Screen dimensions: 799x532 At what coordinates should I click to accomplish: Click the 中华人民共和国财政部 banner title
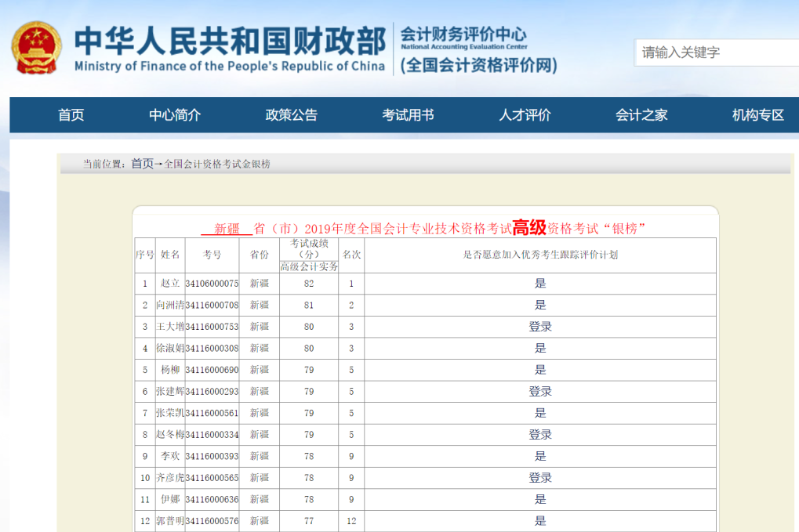(230, 41)
